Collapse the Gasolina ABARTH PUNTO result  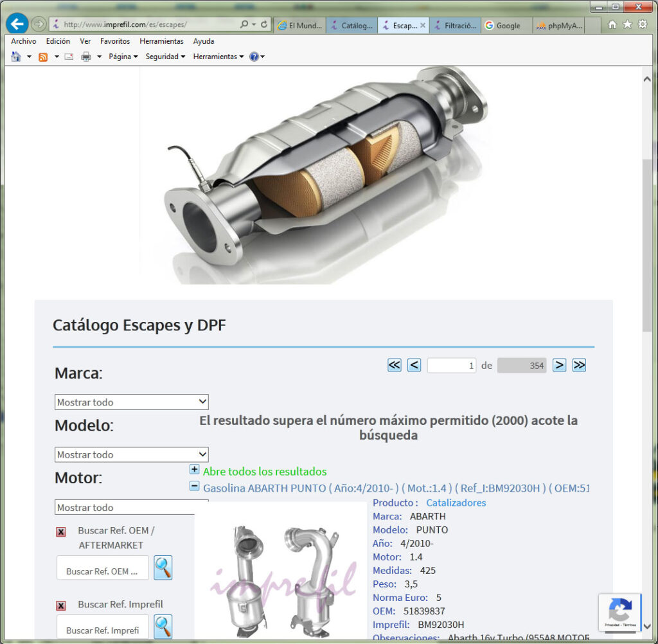pyautogui.click(x=194, y=487)
